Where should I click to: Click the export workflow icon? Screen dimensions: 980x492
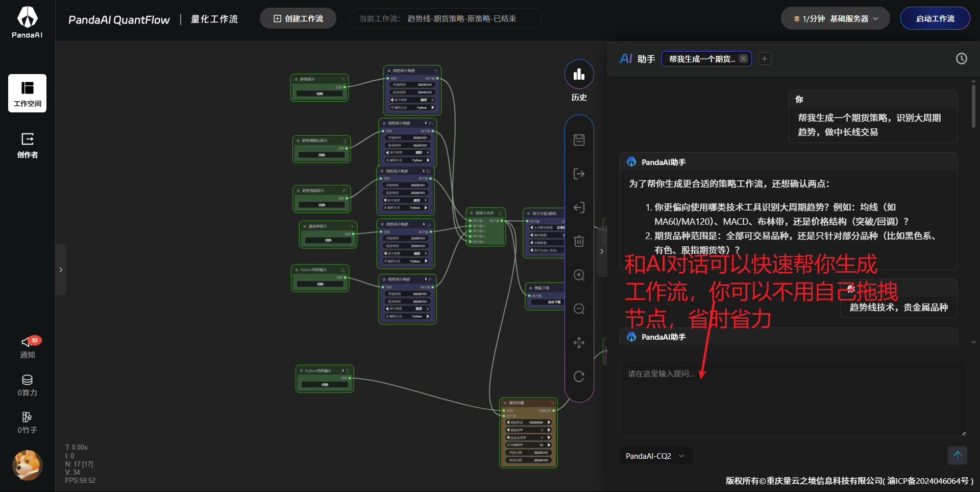pos(579,174)
